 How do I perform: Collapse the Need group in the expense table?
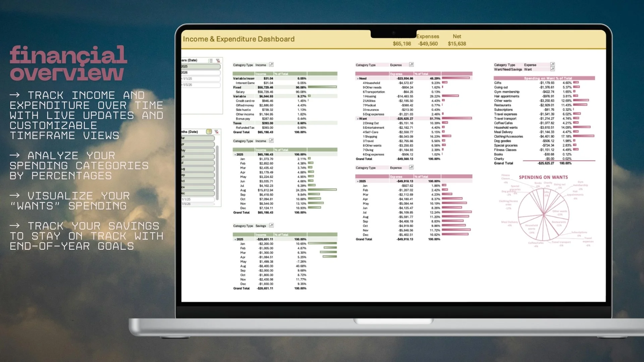click(358, 78)
